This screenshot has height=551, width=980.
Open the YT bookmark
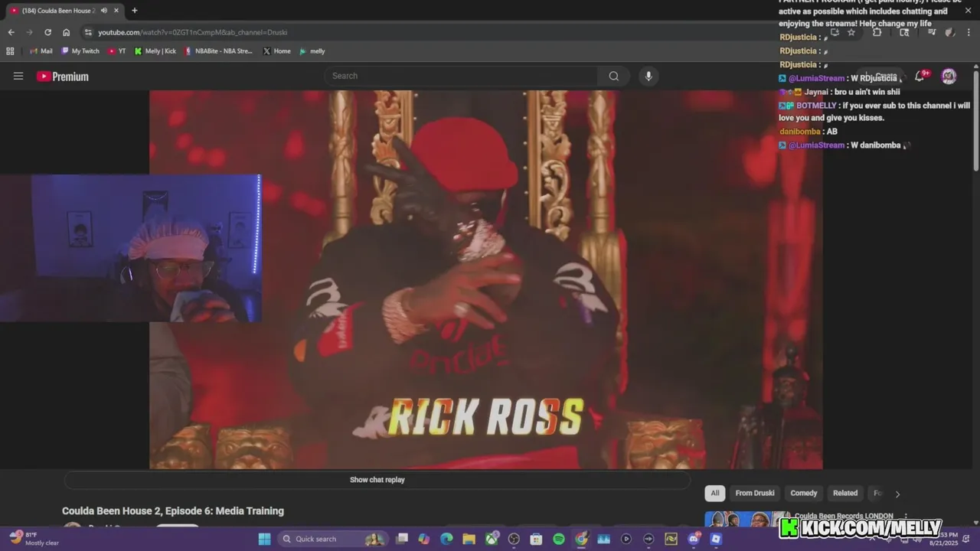click(x=116, y=51)
